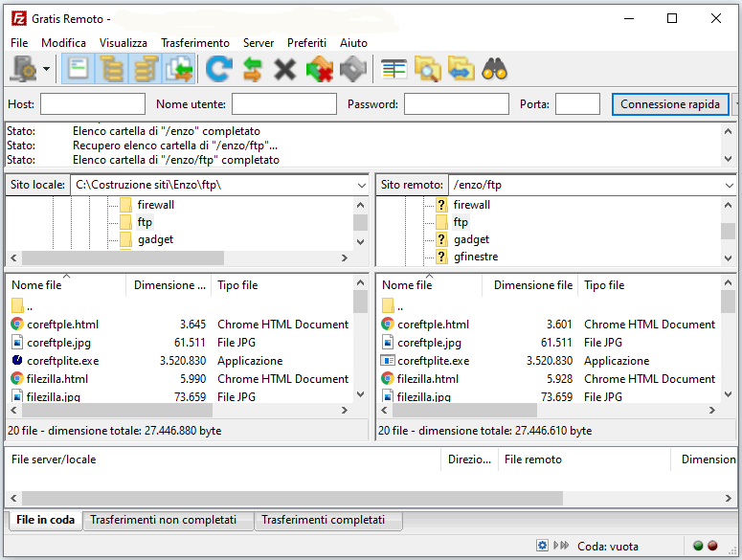Viewport: 742px width, 560px height.
Task: Click message log scrollbar down arrow
Action: click(x=729, y=159)
